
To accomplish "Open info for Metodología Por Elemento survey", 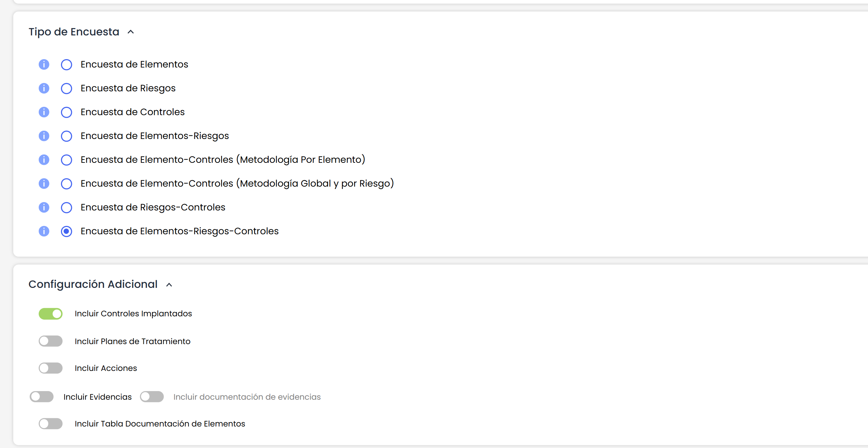I will click(44, 159).
